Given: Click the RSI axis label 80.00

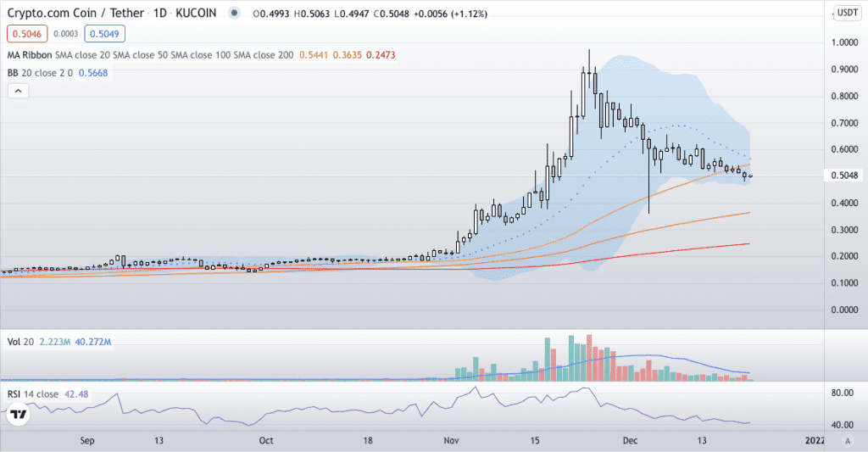Looking at the screenshot, I should point(843,393).
